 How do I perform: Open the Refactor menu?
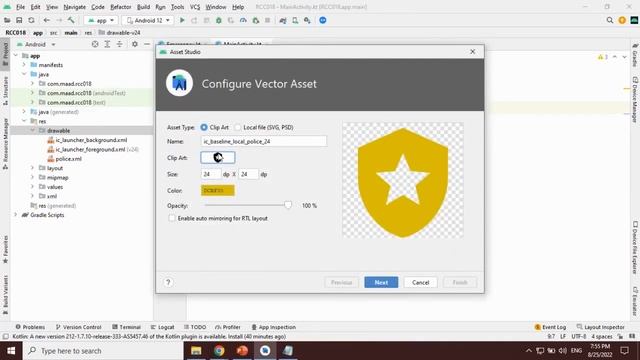pos(120,7)
